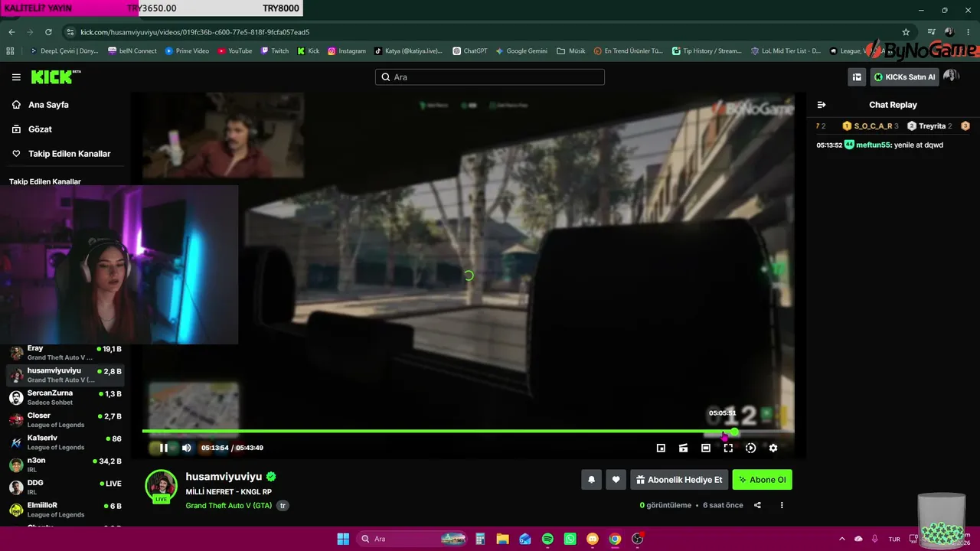
Task: Open Calculator from the taskbar
Action: click(480, 539)
